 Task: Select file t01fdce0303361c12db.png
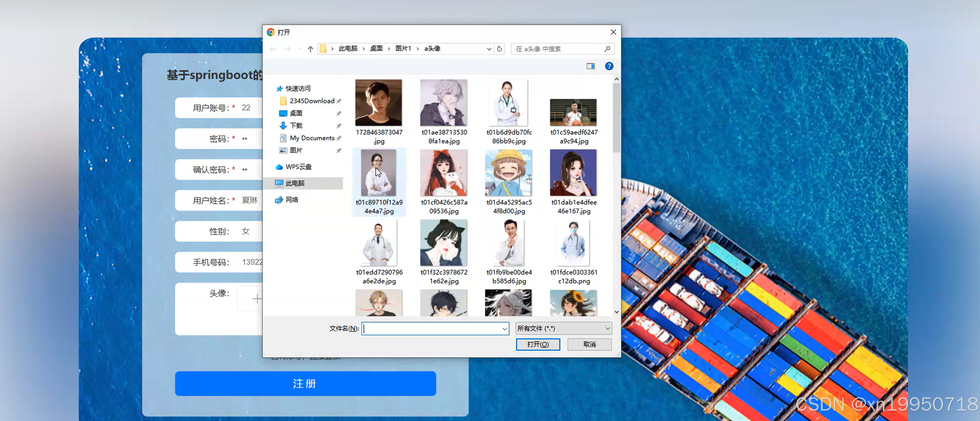(574, 252)
